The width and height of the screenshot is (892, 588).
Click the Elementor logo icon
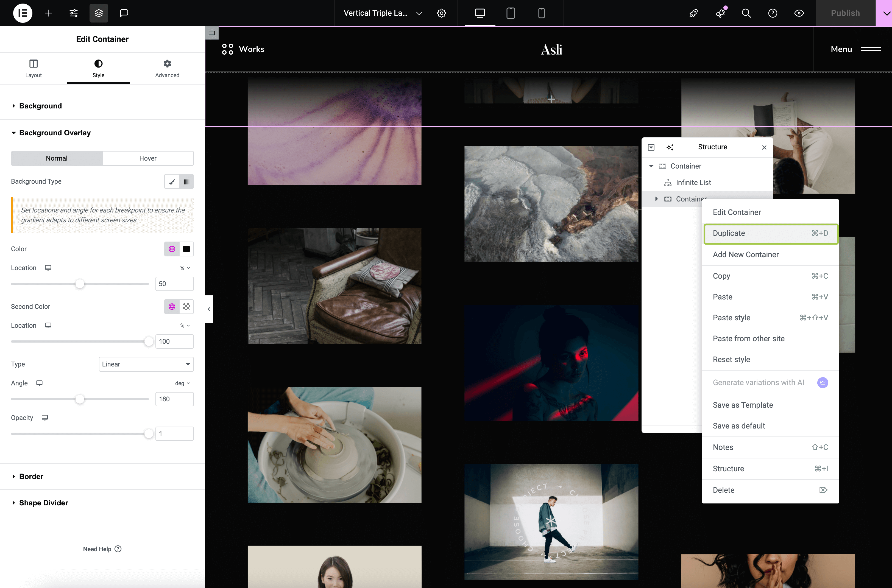[x=23, y=13]
